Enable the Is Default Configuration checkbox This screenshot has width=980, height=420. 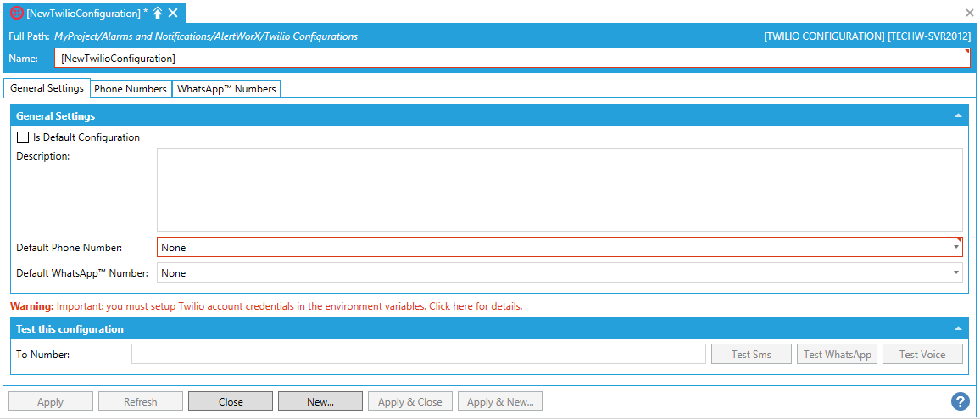[23, 137]
